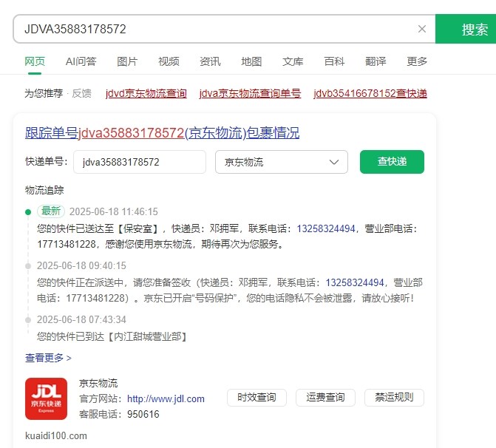Click the green 查快递 button

(392, 162)
